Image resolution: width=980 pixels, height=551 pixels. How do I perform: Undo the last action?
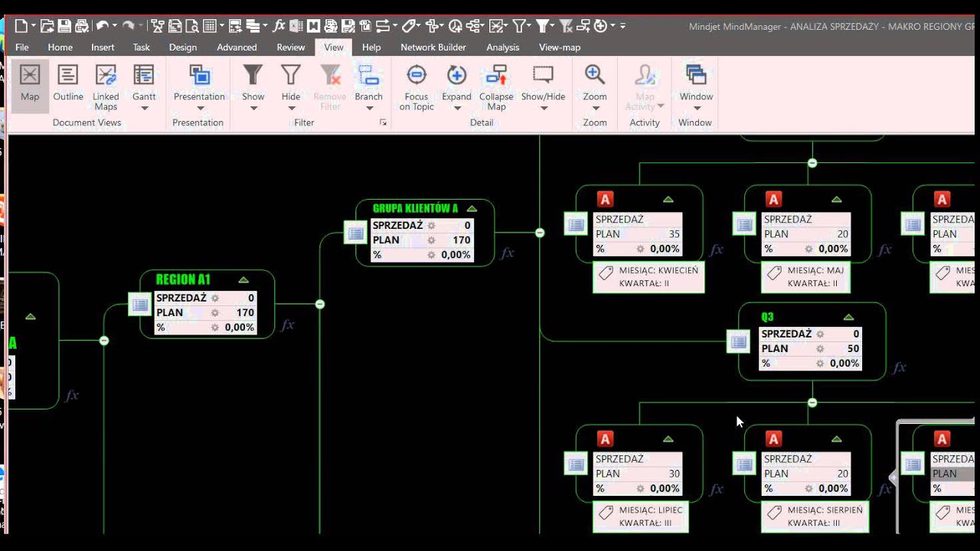[103, 26]
